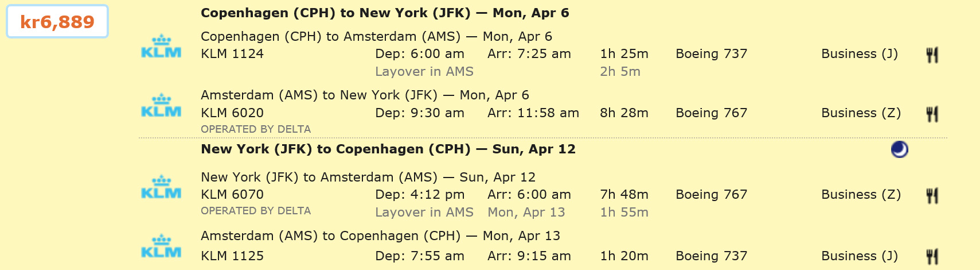Select Copenhagen to New York outbound heading
This screenshot has width=980, height=270.
coord(385,13)
